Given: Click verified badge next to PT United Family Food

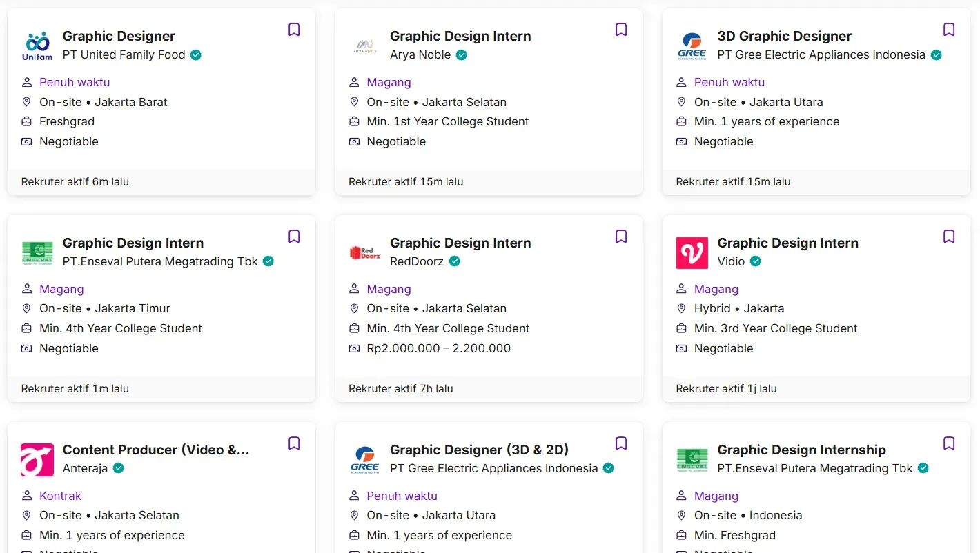Looking at the screenshot, I should click(196, 54).
